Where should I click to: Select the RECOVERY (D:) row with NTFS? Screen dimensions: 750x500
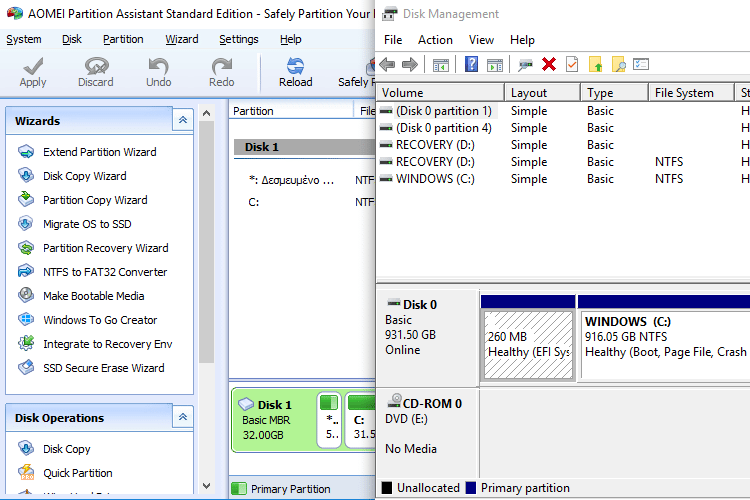pos(562,162)
